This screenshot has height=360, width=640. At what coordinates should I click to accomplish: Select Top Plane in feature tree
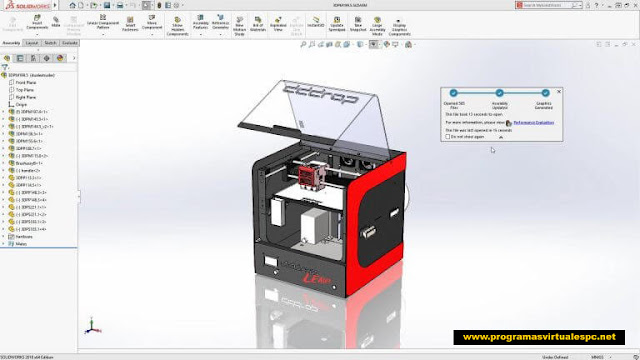click(24, 90)
